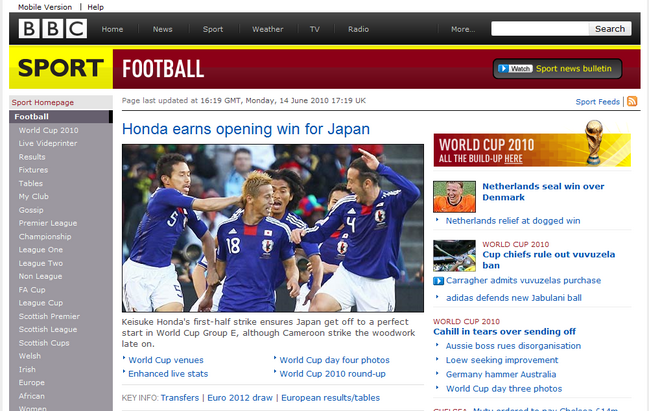
Task: Open League One in the sidebar
Action: [41, 250]
